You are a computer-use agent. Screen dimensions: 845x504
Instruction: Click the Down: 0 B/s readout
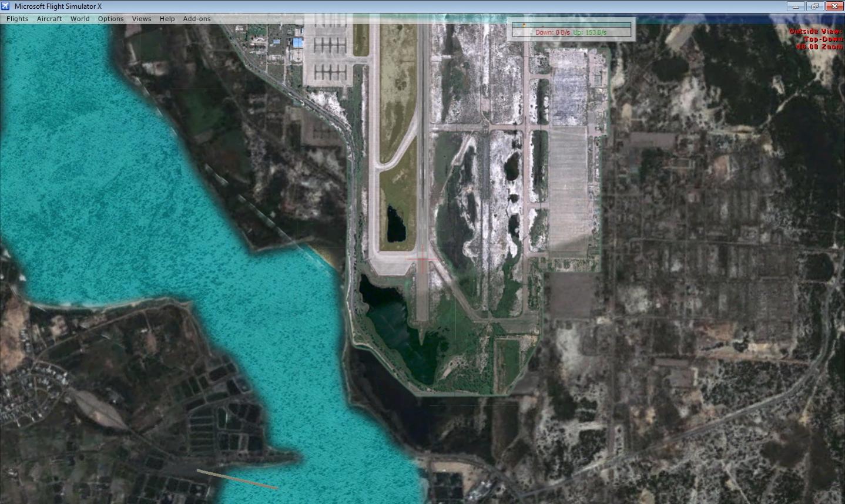coord(552,33)
